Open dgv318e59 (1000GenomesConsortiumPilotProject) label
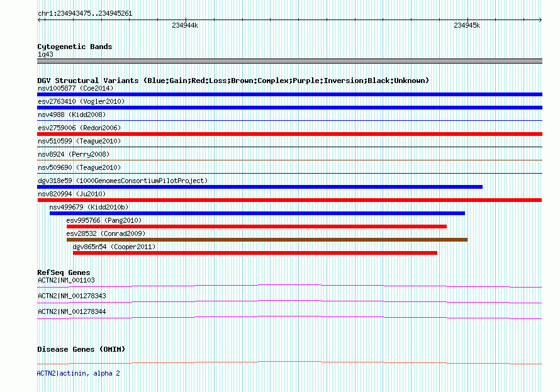This screenshot has height=392, width=560. click(123, 181)
